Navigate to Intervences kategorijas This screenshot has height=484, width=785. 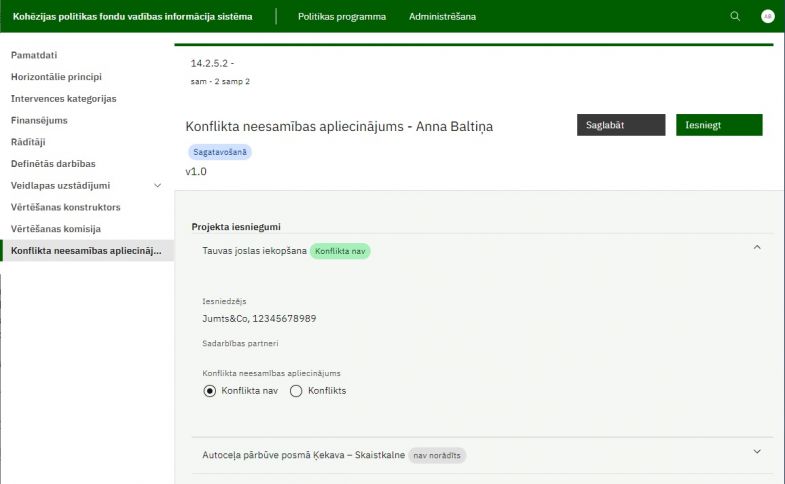click(63, 98)
